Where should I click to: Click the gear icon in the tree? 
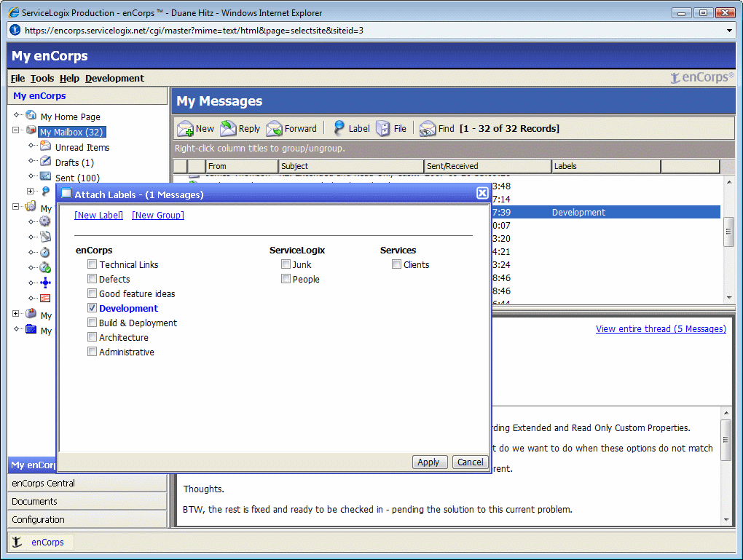45,221
